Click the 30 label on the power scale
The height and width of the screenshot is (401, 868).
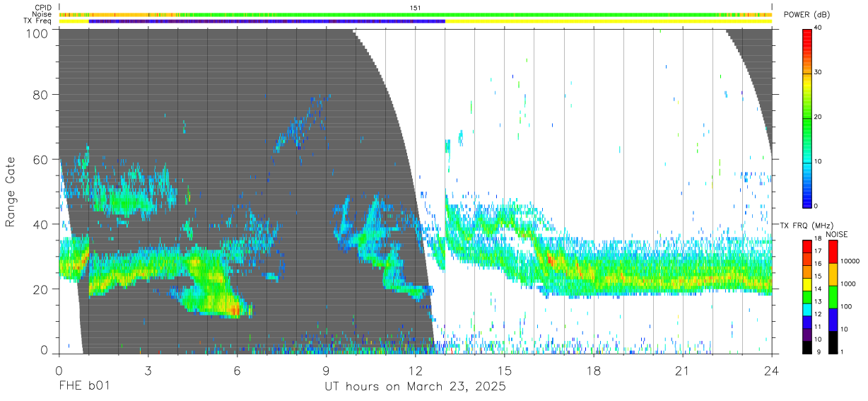(x=819, y=73)
